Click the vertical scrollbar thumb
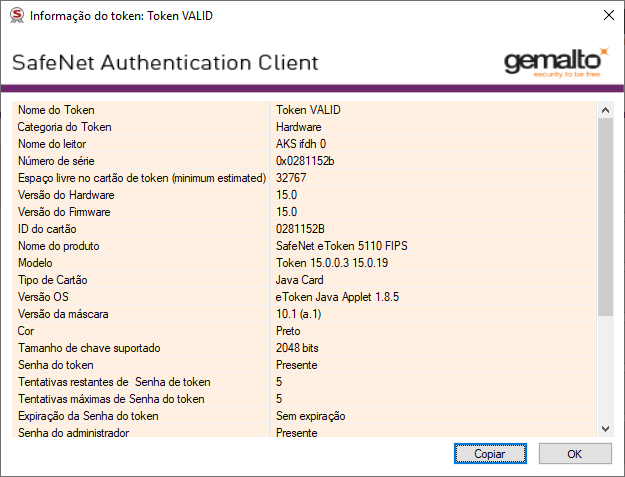This screenshot has width=625, height=477. (x=604, y=215)
